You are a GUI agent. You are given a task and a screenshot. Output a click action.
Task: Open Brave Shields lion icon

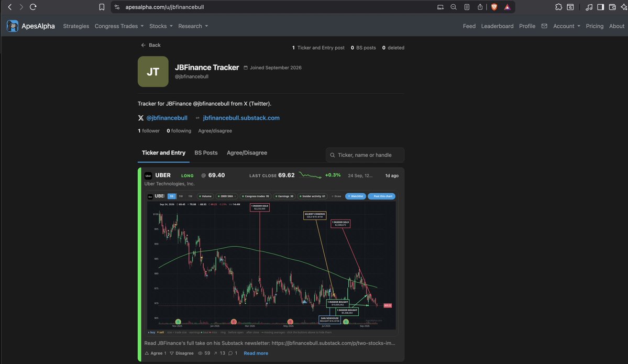(494, 7)
